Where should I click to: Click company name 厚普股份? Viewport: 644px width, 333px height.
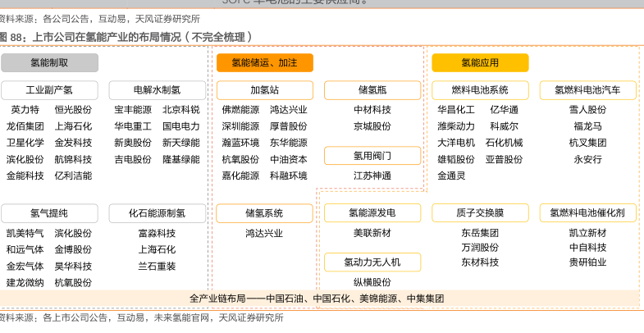(289, 126)
